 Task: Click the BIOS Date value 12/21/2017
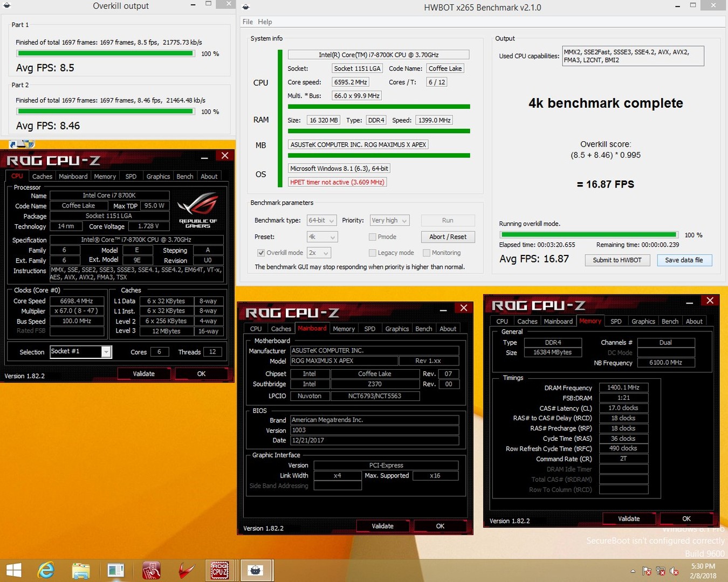374,440
